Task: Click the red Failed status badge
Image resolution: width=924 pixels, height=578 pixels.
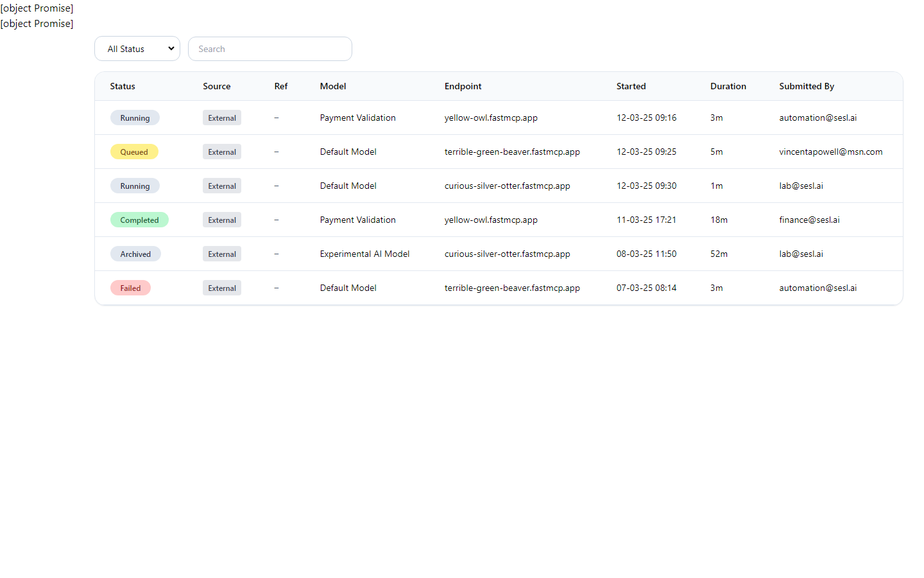Action: [x=130, y=288]
